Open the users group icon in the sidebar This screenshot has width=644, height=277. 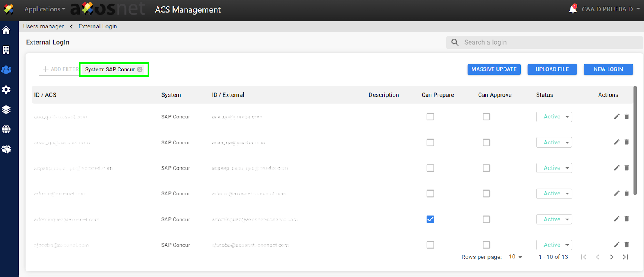click(x=6, y=70)
